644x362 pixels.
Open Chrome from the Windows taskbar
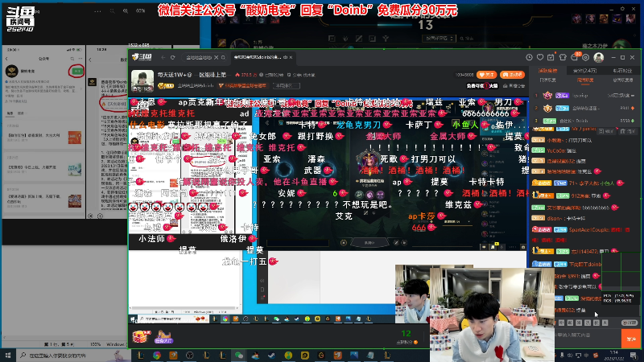tap(157, 355)
